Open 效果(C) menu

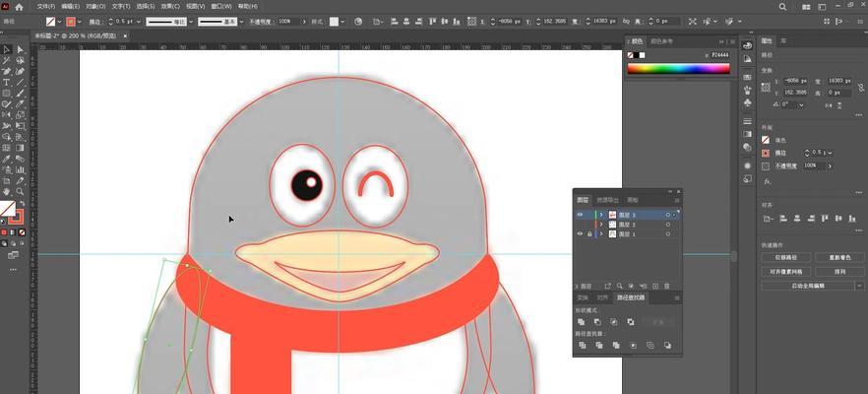(170, 7)
